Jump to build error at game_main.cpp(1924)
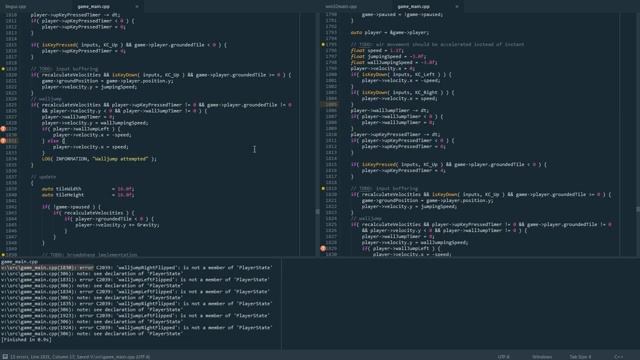 136,328
